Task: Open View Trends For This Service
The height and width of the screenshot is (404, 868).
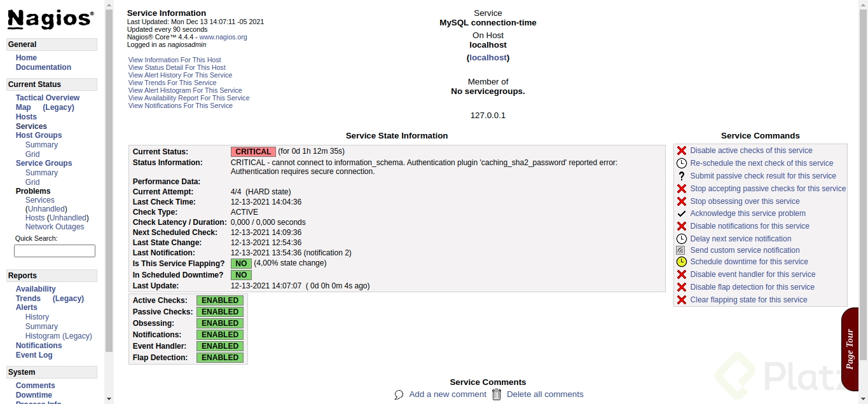Action: [172, 83]
